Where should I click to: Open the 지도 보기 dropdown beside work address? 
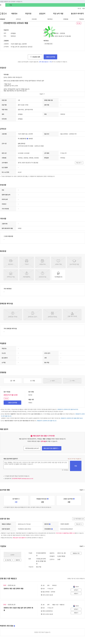[79, 163]
